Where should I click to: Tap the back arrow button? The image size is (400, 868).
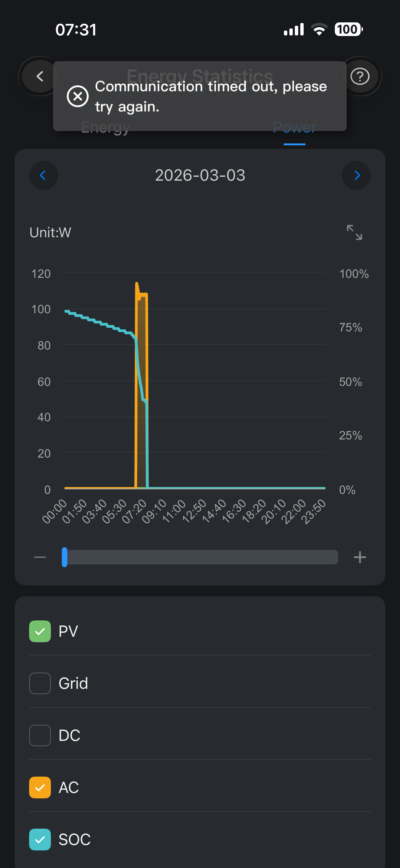[40, 76]
